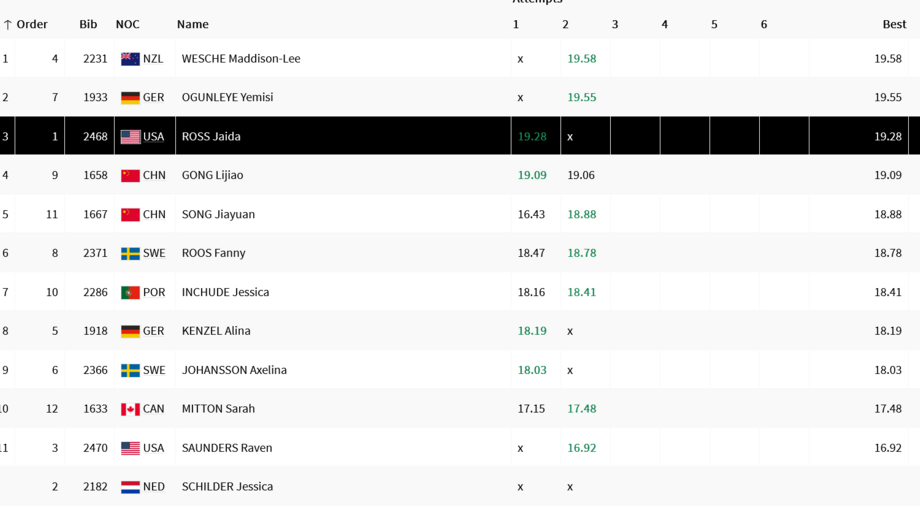
Task: Click the Netherlands flag beside SCHILDER Jessica
Action: [x=130, y=487]
